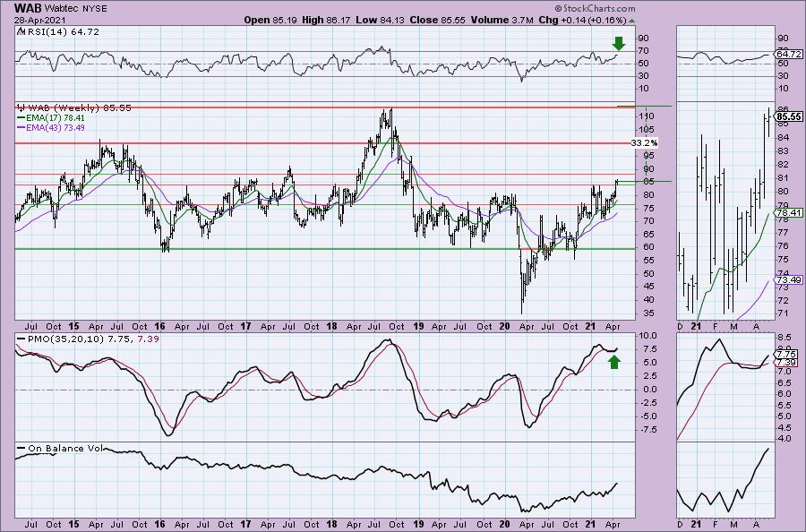Click the boxed 73.49 EMA value tag
This screenshot has width=806, height=532.
[789, 279]
